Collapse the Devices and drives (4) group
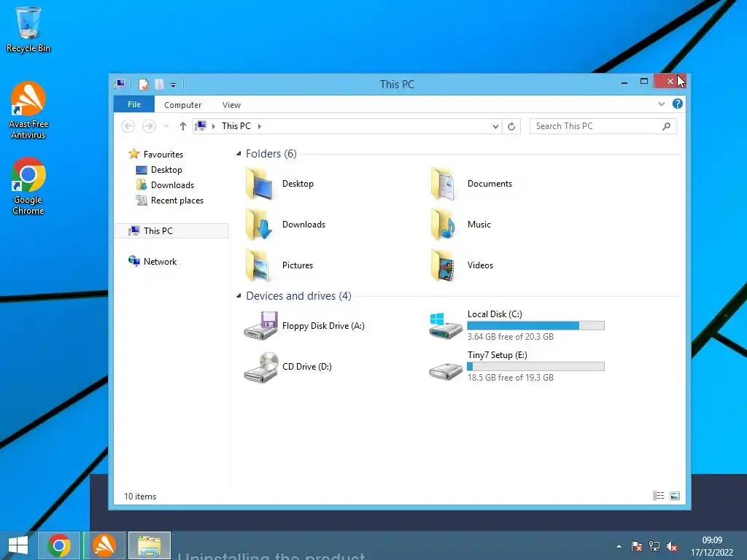 click(x=239, y=296)
